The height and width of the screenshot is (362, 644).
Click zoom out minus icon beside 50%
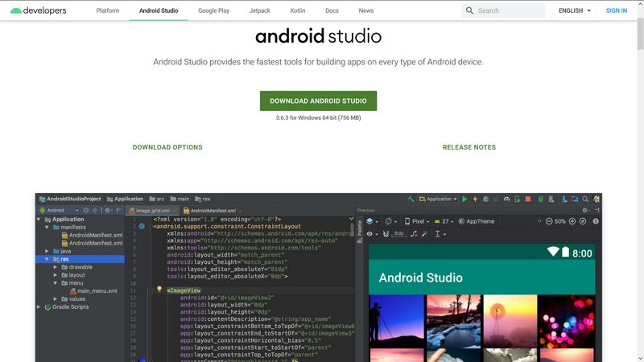pos(549,221)
